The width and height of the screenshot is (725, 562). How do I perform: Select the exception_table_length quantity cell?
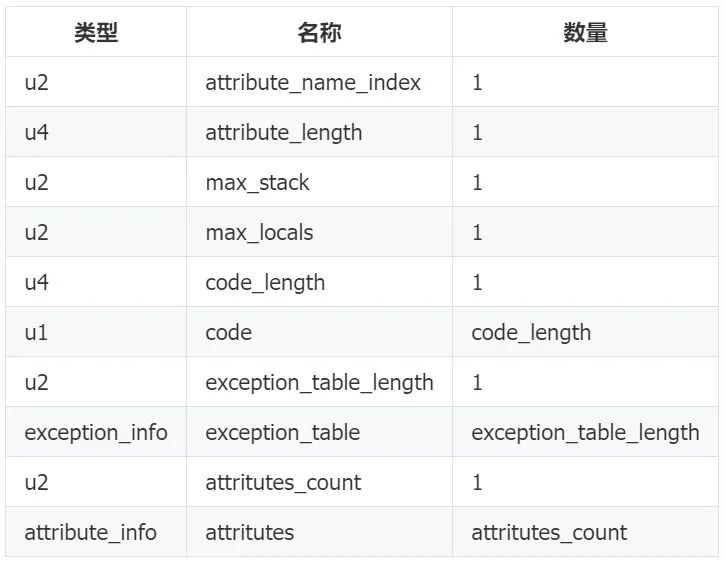point(585,432)
